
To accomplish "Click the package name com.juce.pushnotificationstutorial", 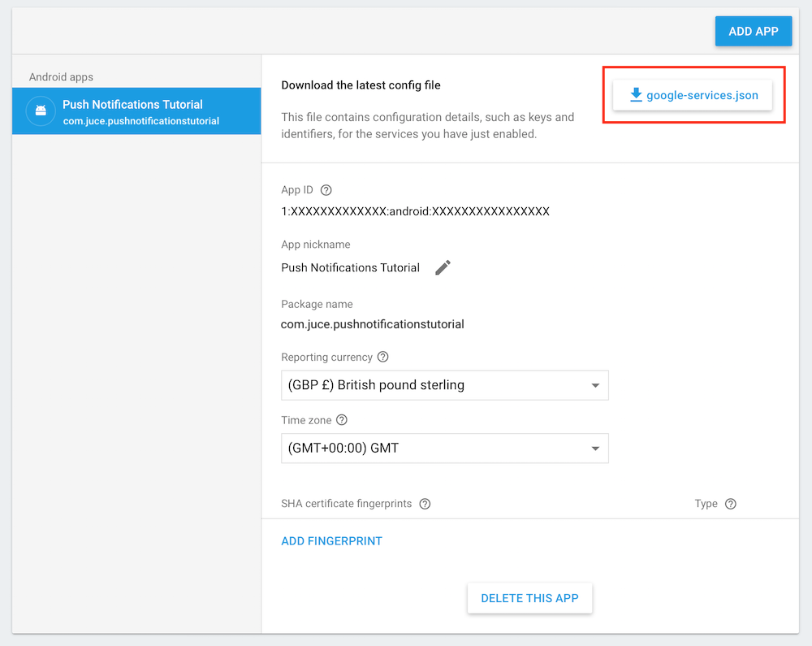I will click(372, 323).
